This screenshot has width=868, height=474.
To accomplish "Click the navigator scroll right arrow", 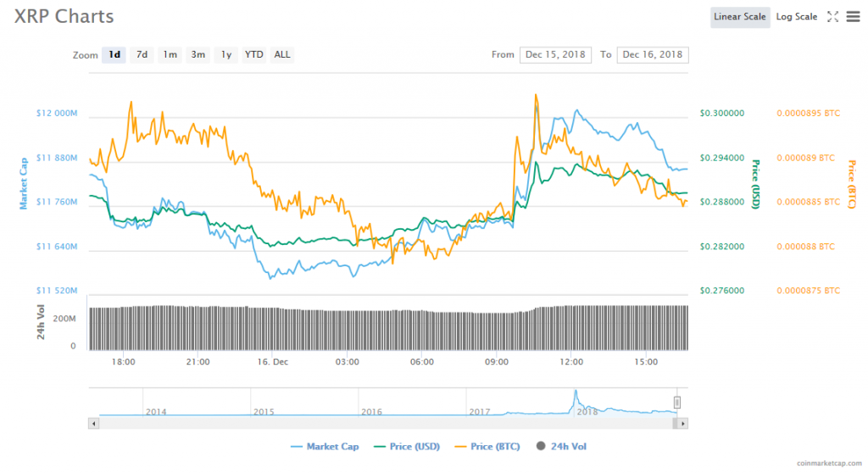I will pos(682,422).
